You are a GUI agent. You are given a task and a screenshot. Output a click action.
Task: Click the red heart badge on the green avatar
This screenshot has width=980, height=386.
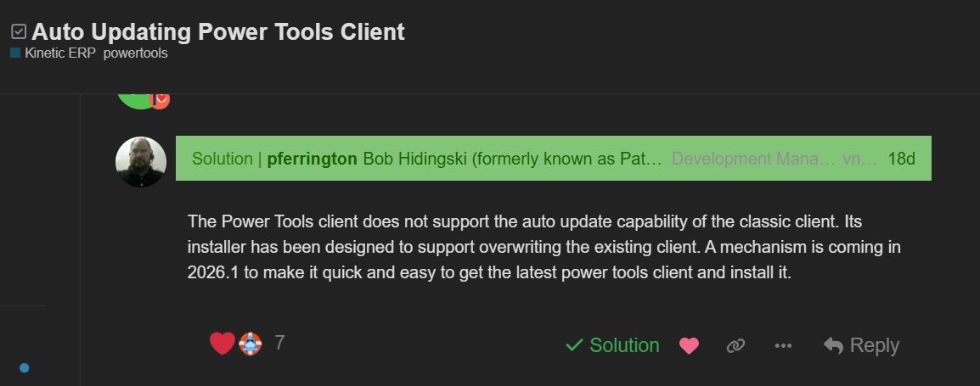coord(160,100)
